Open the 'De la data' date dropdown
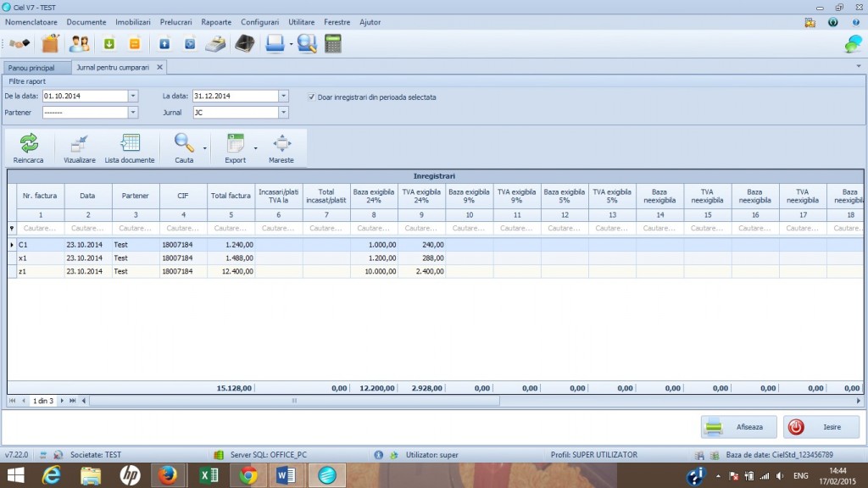The height and width of the screenshot is (488, 868). tap(133, 96)
